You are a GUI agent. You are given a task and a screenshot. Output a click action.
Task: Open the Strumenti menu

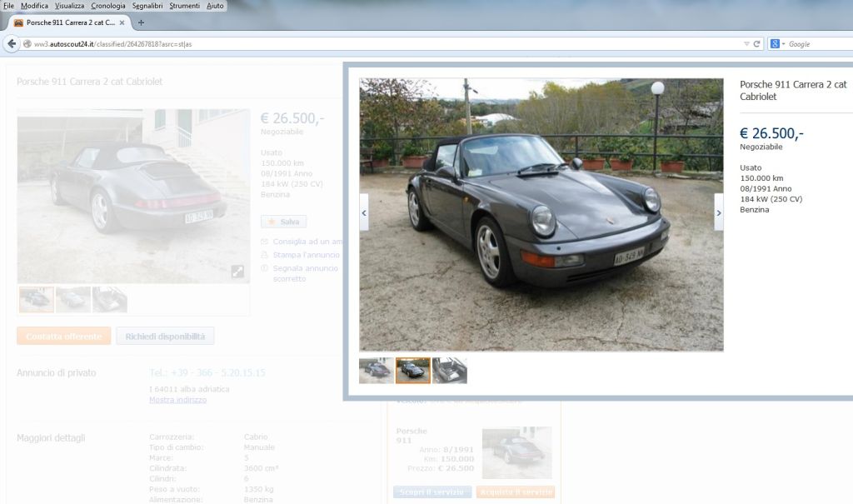[x=184, y=6]
